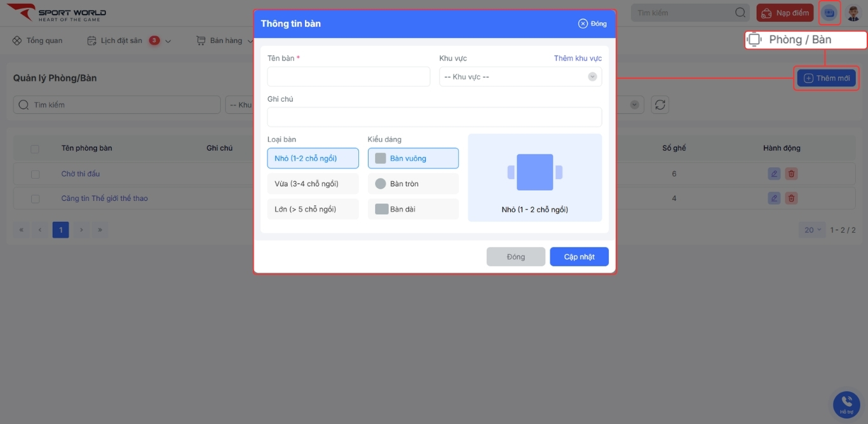
Task: Go to the Tổng quan menu item
Action: tap(37, 41)
